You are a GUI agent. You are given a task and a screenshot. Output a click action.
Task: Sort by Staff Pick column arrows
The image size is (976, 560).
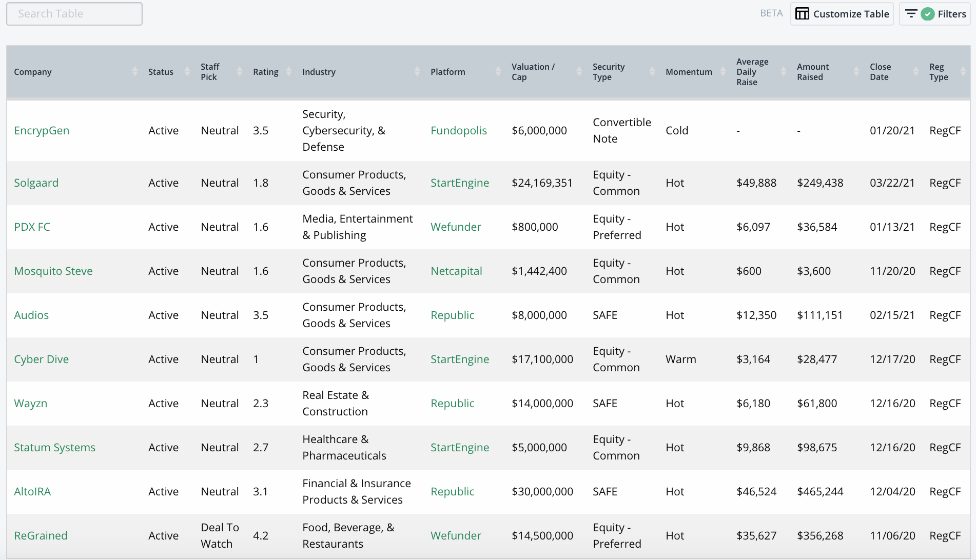[240, 72]
